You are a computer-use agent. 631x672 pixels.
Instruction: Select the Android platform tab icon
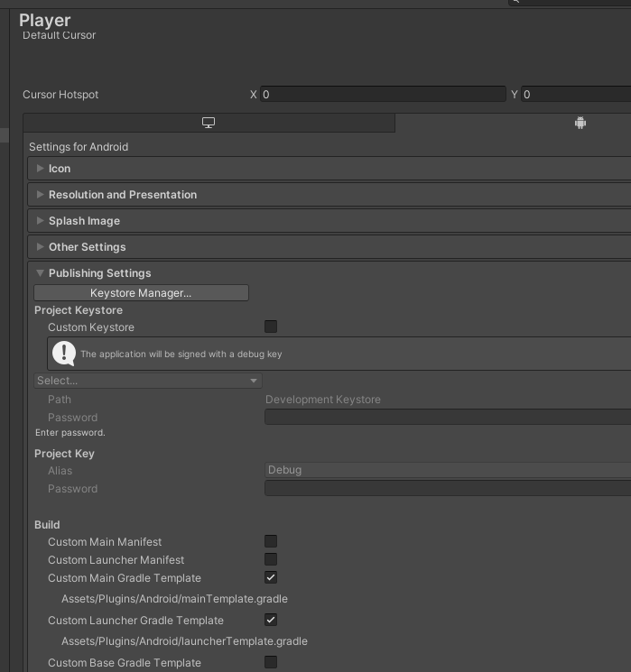point(580,123)
